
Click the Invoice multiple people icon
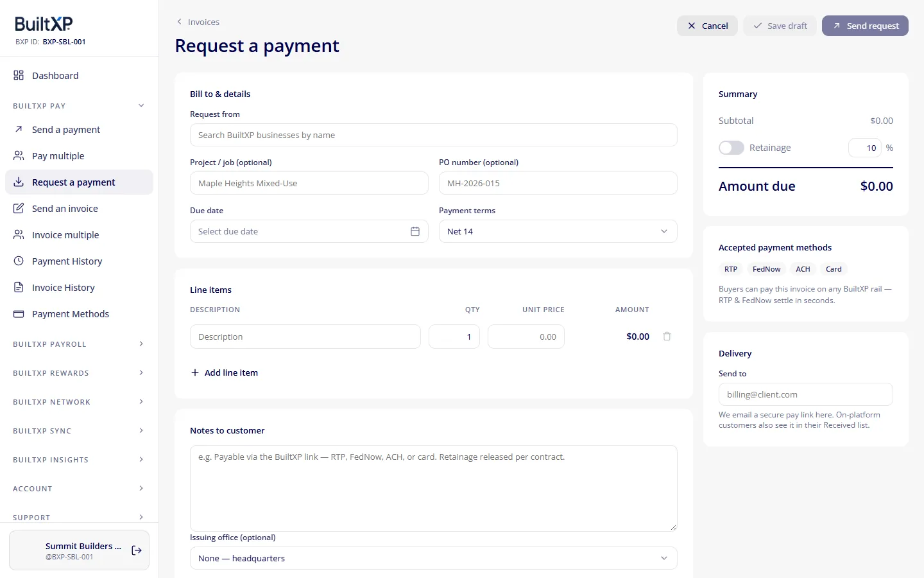click(19, 234)
